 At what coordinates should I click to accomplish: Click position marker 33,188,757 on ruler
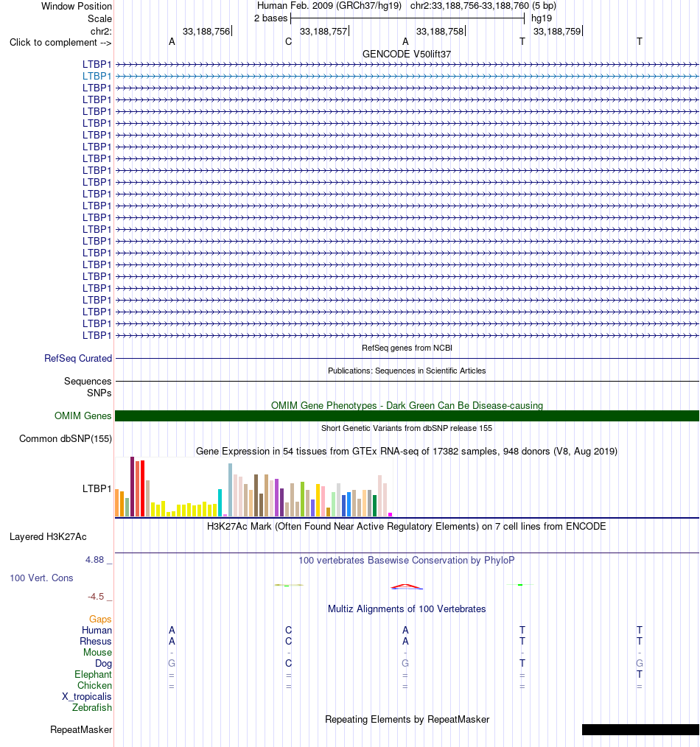pos(323,31)
